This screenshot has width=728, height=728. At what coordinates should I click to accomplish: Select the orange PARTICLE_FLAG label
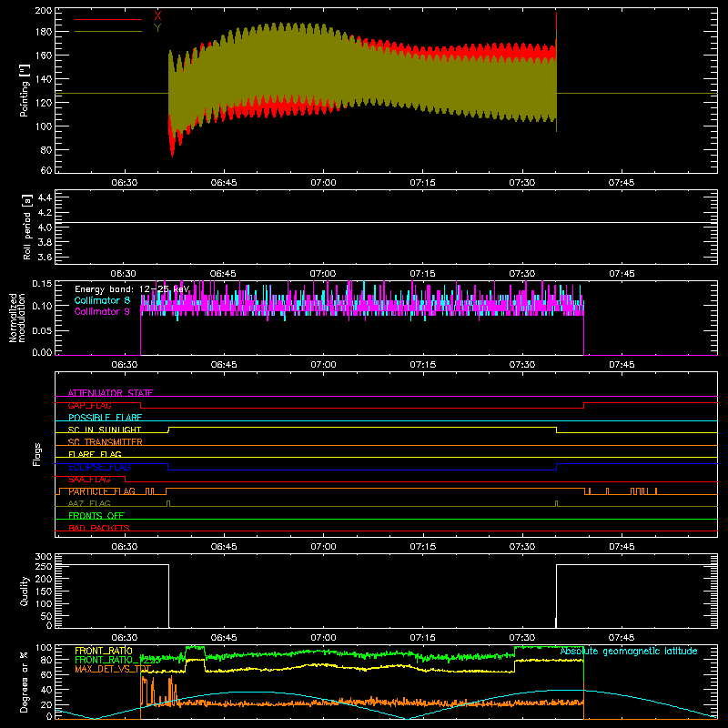102,491
